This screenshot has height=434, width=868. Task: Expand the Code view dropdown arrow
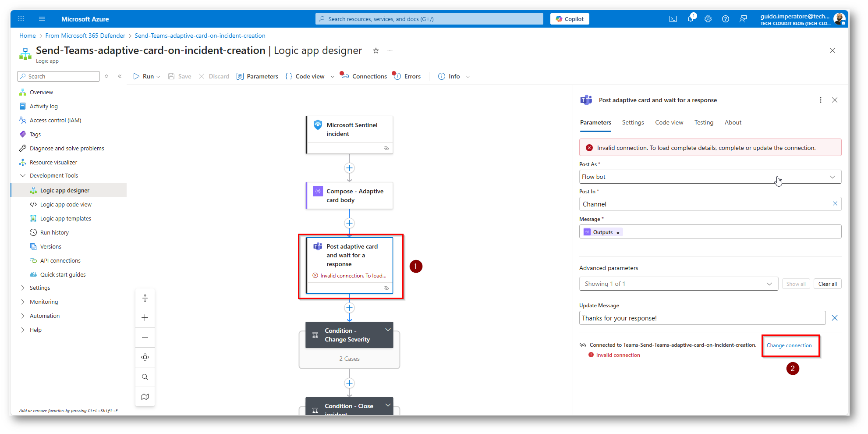(x=332, y=77)
